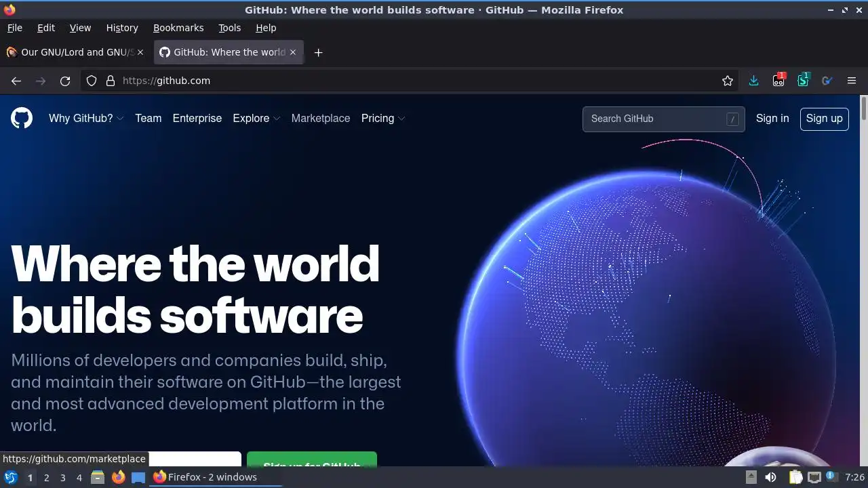Open the extension with the red badge
Image resolution: width=868 pixels, height=488 pixels.
pos(778,80)
